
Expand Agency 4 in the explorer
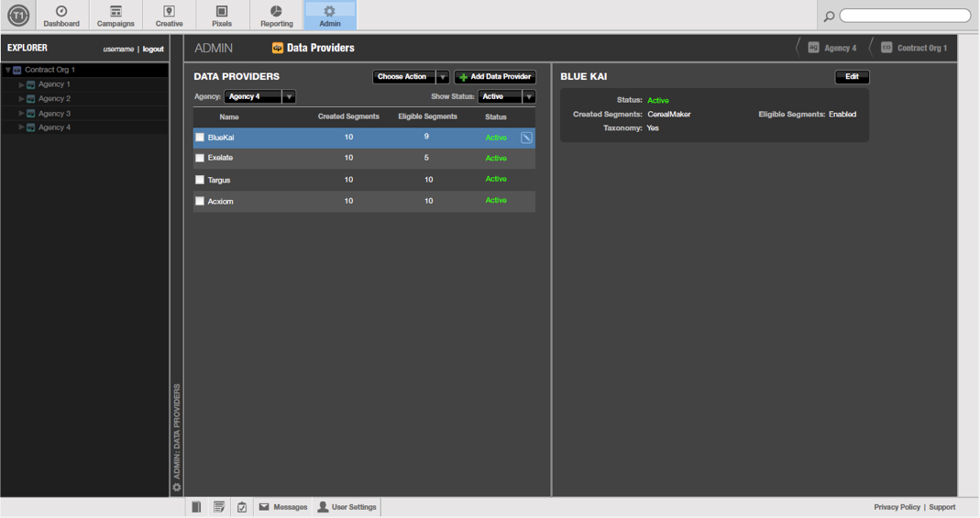click(21, 127)
